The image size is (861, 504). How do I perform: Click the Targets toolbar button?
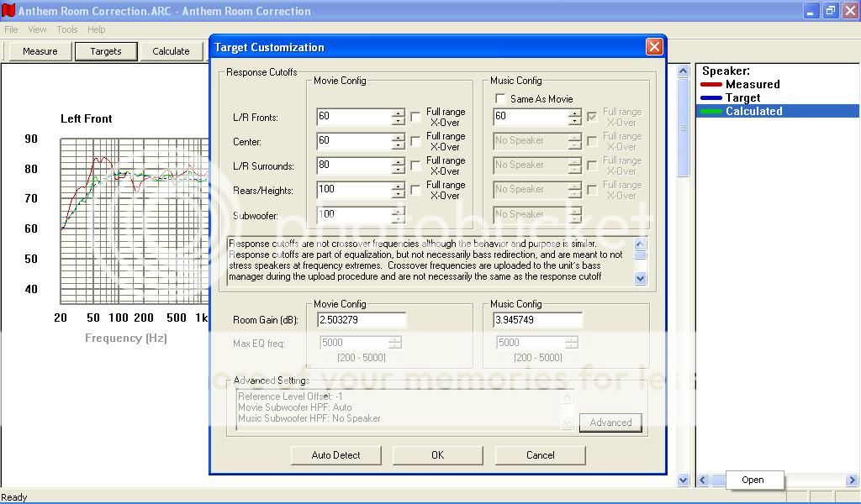106,51
